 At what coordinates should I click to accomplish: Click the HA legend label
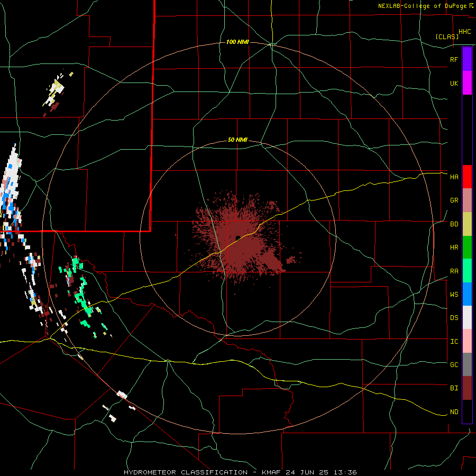click(454, 177)
